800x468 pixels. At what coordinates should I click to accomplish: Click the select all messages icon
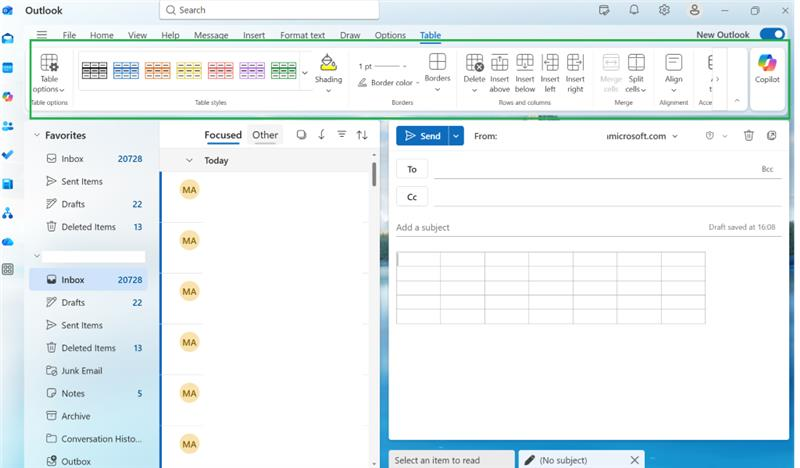pyautogui.click(x=302, y=135)
